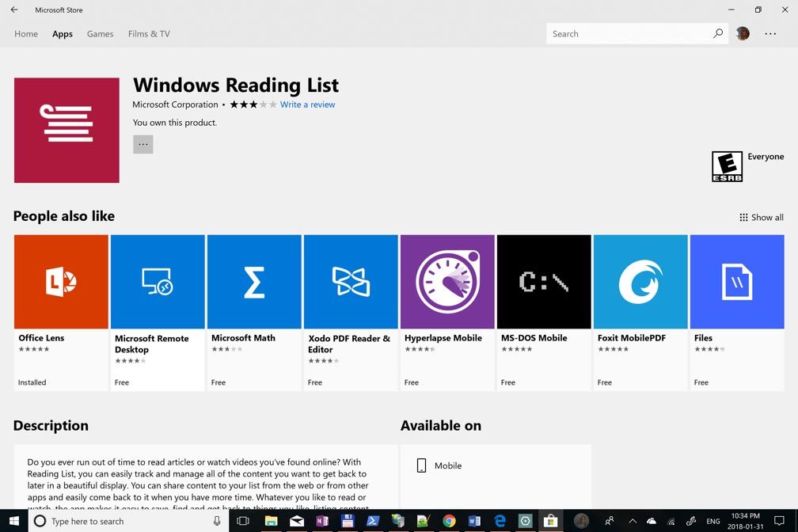
Task: Click the Xodo PDF Reader & Editor title
Action: tap(349, 344)
